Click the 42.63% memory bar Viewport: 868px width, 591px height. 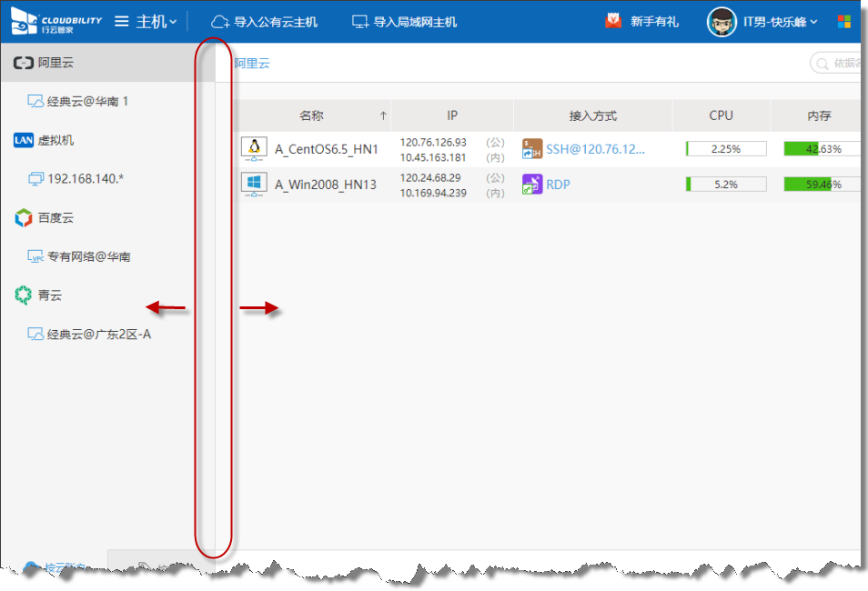coord(823,149)
